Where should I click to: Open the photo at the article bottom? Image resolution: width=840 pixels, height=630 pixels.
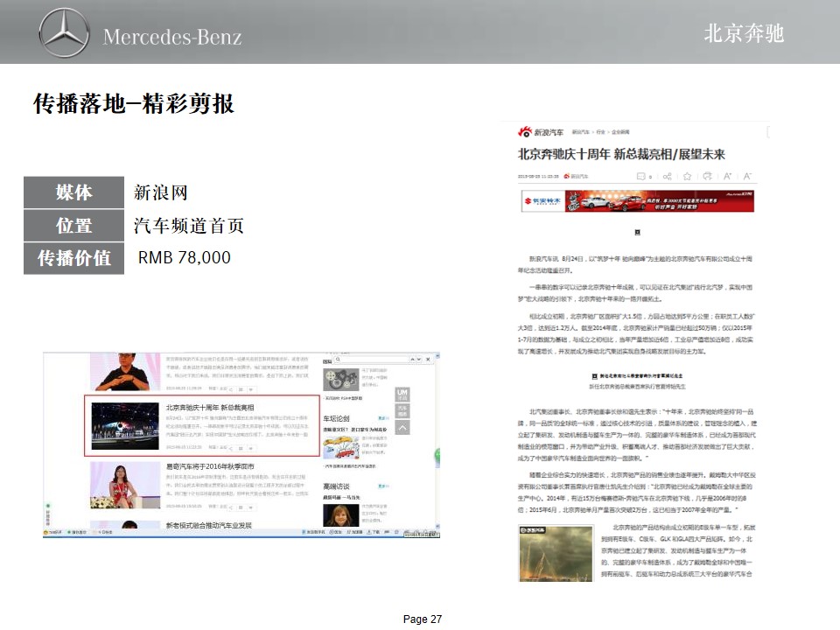(556, 553)
